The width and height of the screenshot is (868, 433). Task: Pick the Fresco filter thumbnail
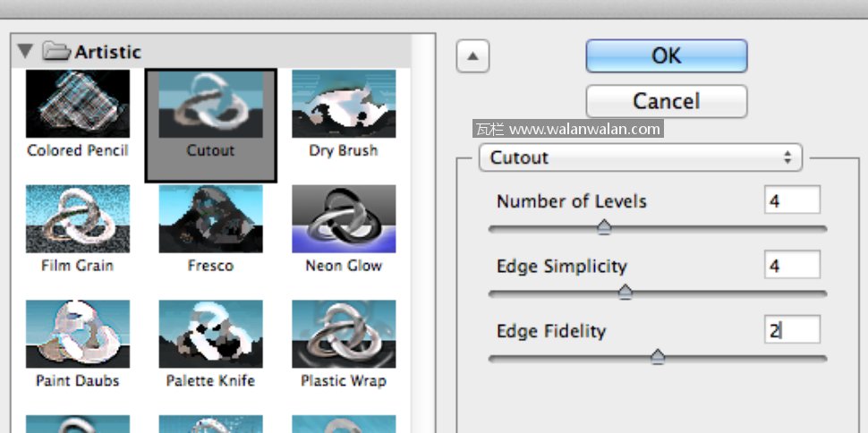click(211, 219)
